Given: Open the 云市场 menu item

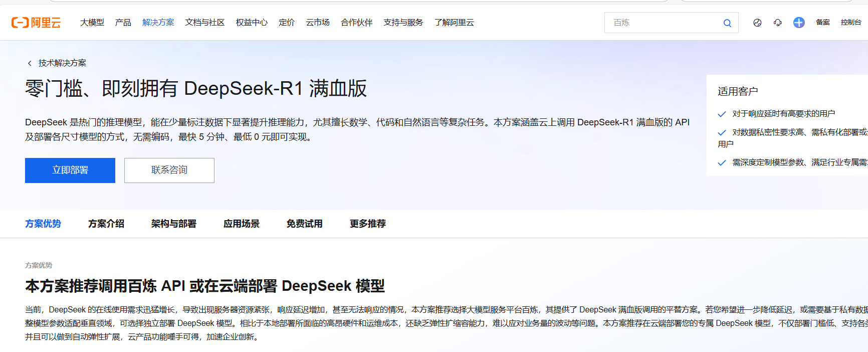Looking at the screenshot, I should (318, 23).
